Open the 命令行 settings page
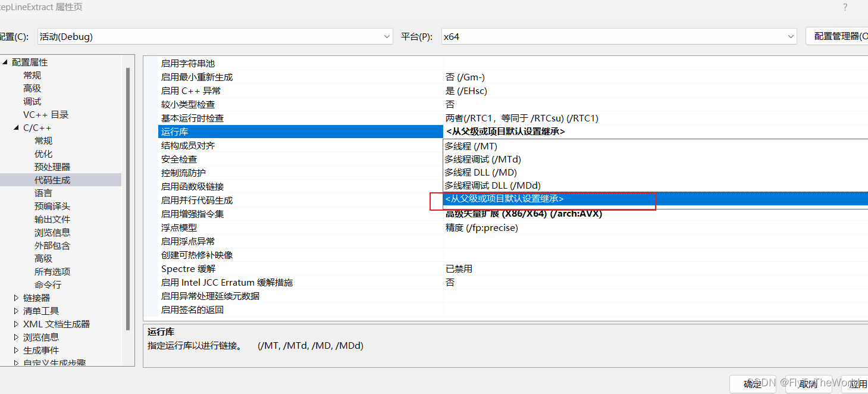 click(48, 284)
